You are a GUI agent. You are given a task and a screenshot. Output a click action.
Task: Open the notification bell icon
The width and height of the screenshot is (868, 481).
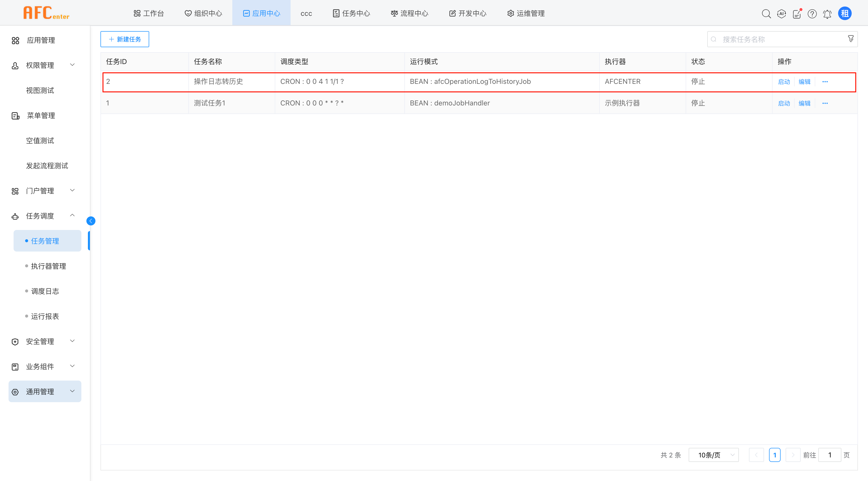click(x=827, y=14)
